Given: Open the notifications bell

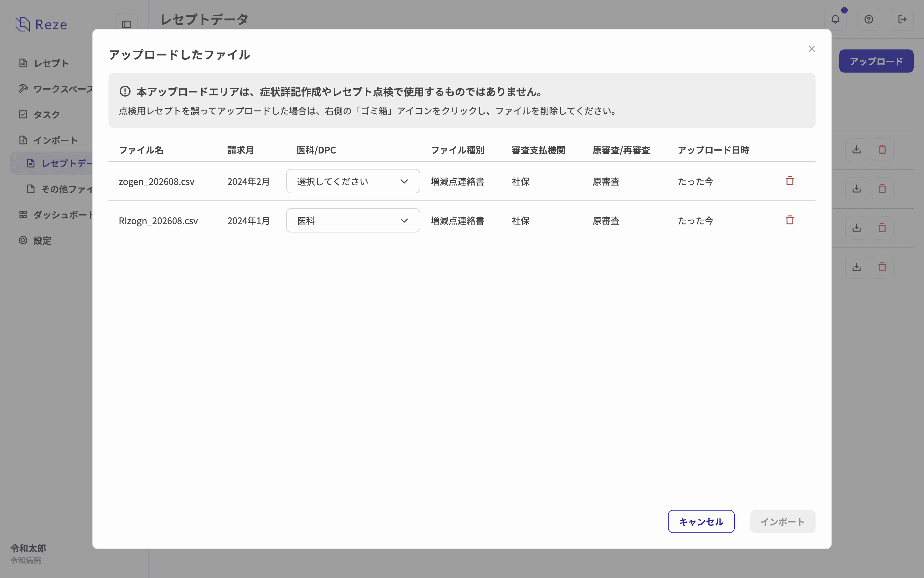Looking at the screenshot, I should coord(835,19).
